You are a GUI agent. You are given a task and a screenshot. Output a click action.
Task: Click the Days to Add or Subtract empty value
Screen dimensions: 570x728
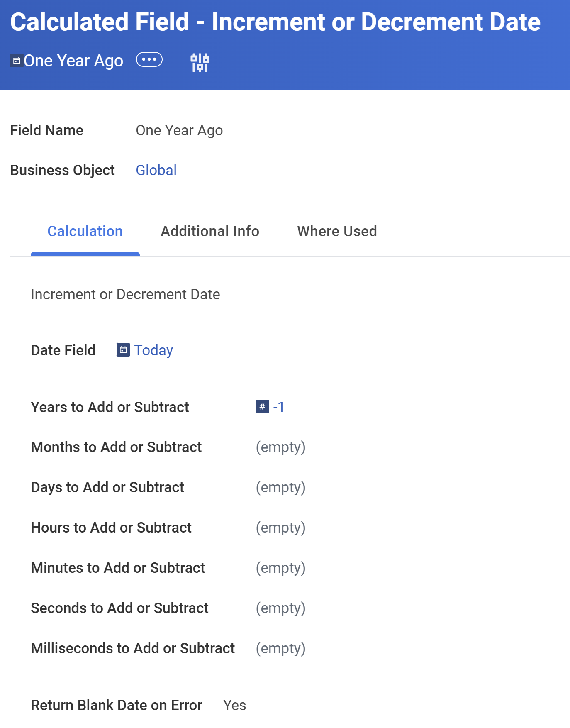[x=281, y=487]
